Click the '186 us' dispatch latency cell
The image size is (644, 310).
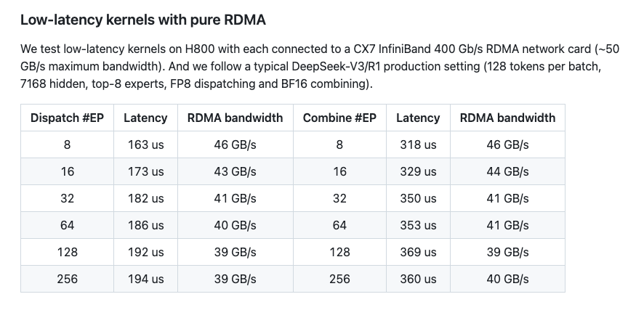tap(145, 225)
